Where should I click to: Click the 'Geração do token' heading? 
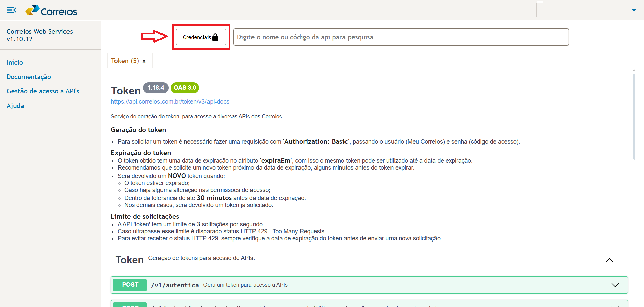click(138, 130)
